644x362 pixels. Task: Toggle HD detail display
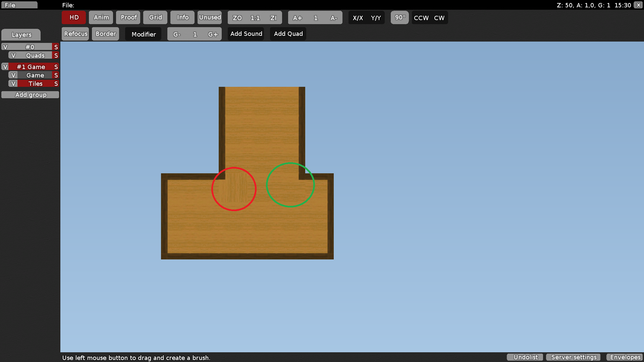pyautogui.click(x=74, y=17)
